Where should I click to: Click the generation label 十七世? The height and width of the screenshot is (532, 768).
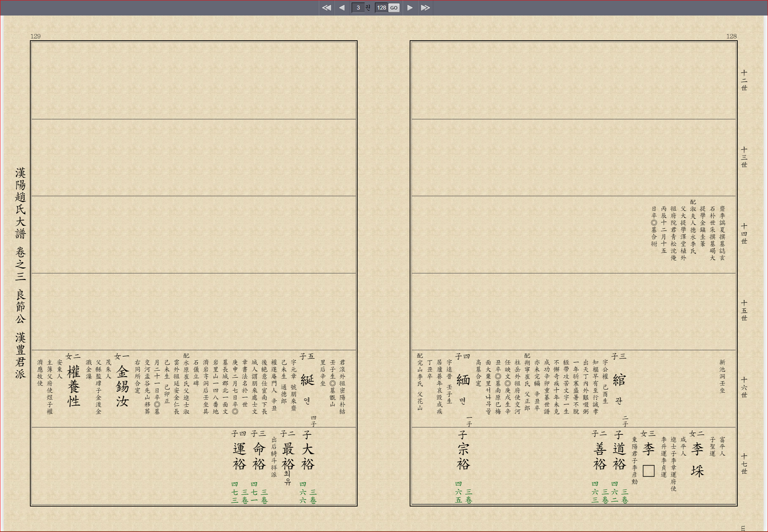(x=744, y=464)
